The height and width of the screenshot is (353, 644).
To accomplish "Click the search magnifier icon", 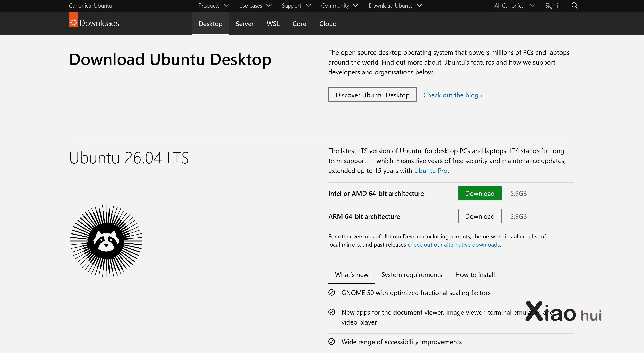I will 574,6.
